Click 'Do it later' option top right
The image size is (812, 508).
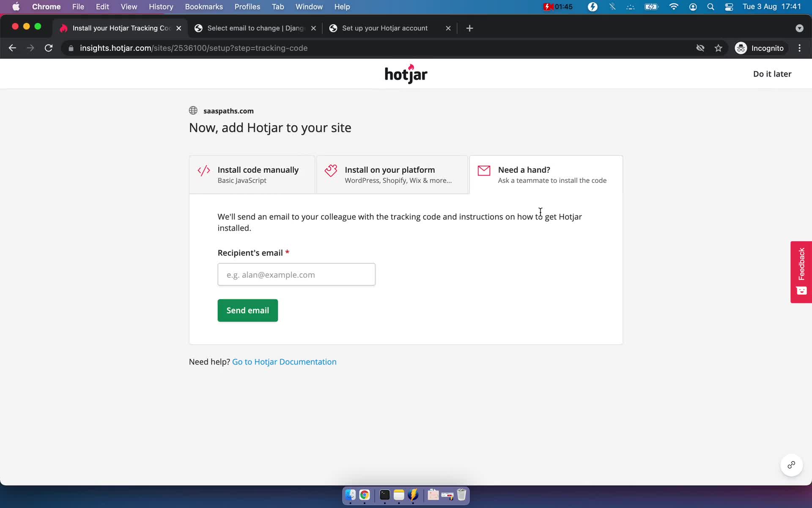(x=772, y=74)
